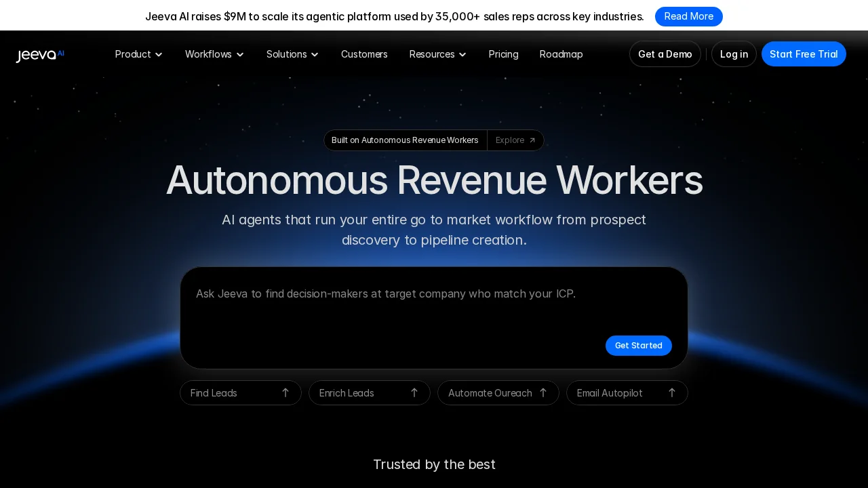Click the arrow icon on Find Leads

(x=285, y=393)
